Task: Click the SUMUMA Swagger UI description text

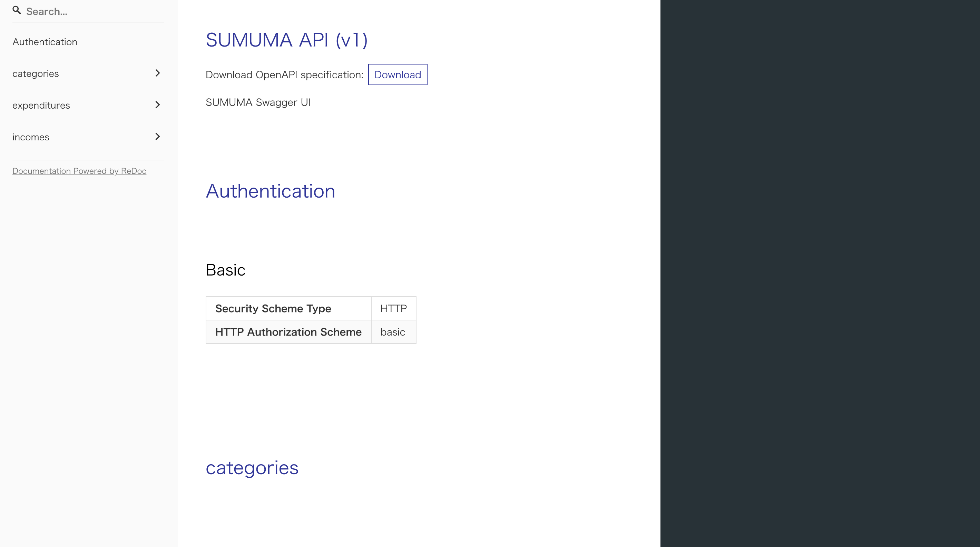Action: pos(258,103)
